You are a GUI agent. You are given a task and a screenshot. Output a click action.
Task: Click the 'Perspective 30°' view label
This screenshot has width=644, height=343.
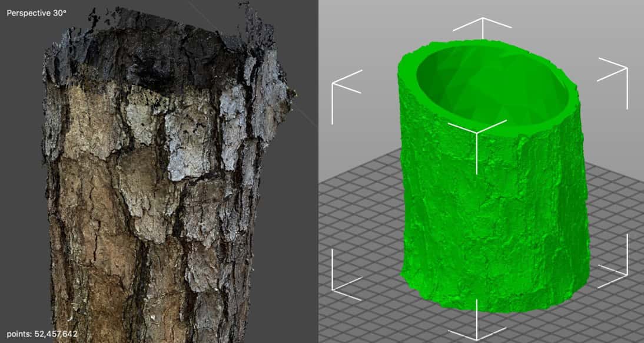36,13
